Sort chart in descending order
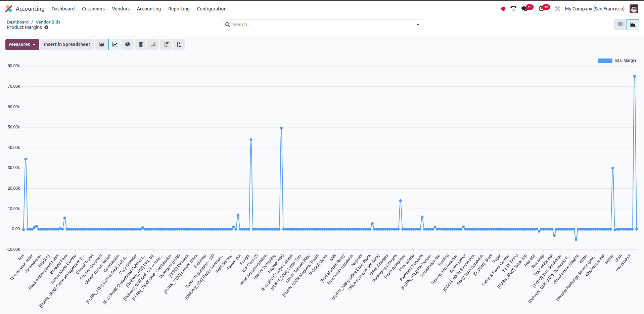This screenshot has height=314, width=644. 166,44
